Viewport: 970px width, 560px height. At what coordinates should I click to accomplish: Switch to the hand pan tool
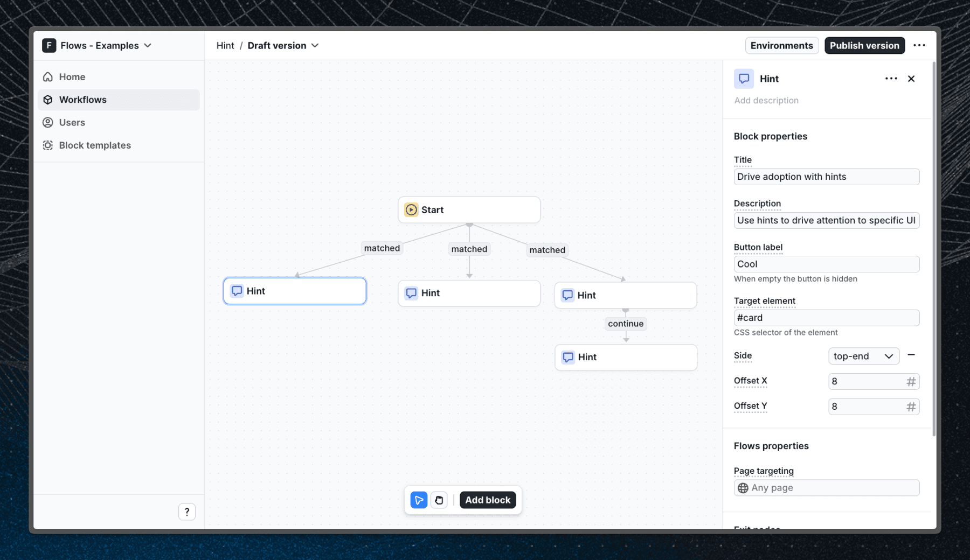point(439,500)
